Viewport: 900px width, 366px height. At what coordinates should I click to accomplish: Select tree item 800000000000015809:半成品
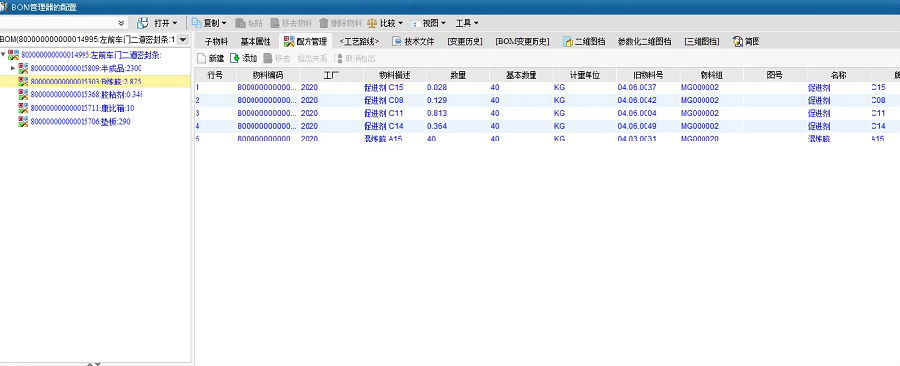coord(86,68)
